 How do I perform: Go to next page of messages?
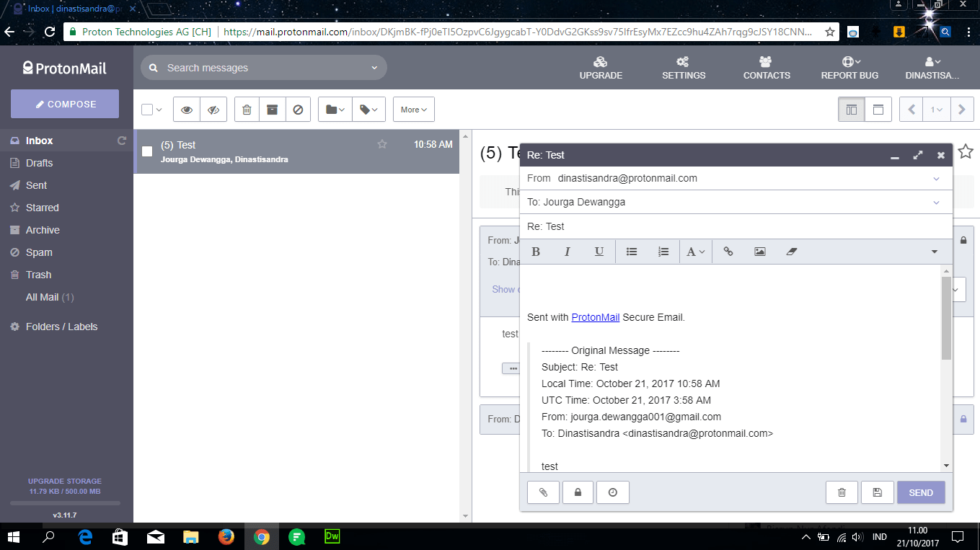point(962,110)
